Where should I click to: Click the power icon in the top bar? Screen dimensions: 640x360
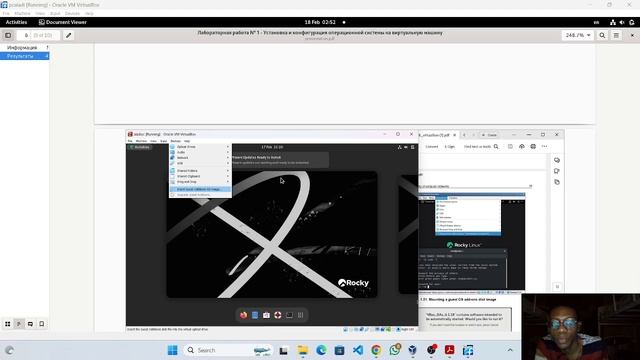(632, 22)
